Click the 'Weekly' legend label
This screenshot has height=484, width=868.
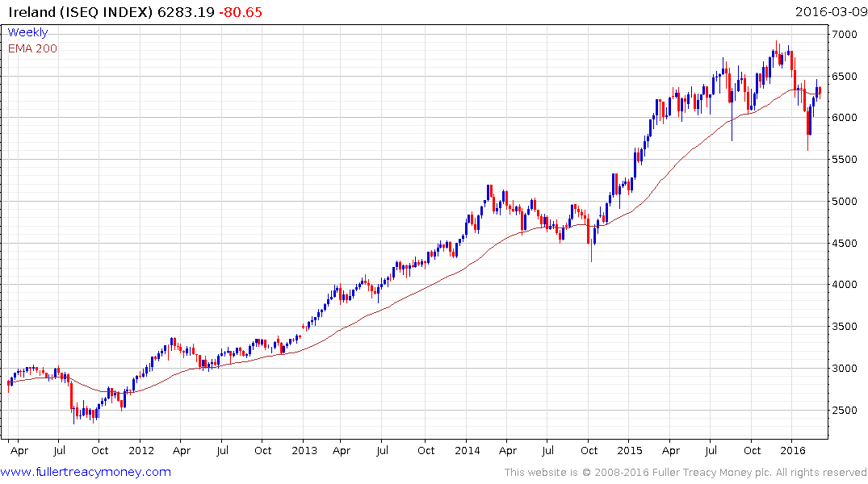point(27,32)
